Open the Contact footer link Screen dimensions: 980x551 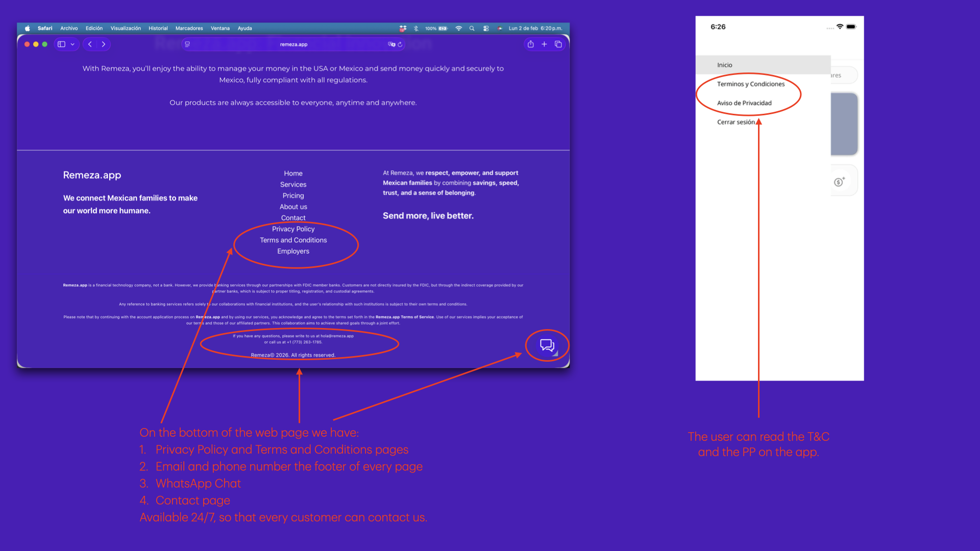coord(293,218)
